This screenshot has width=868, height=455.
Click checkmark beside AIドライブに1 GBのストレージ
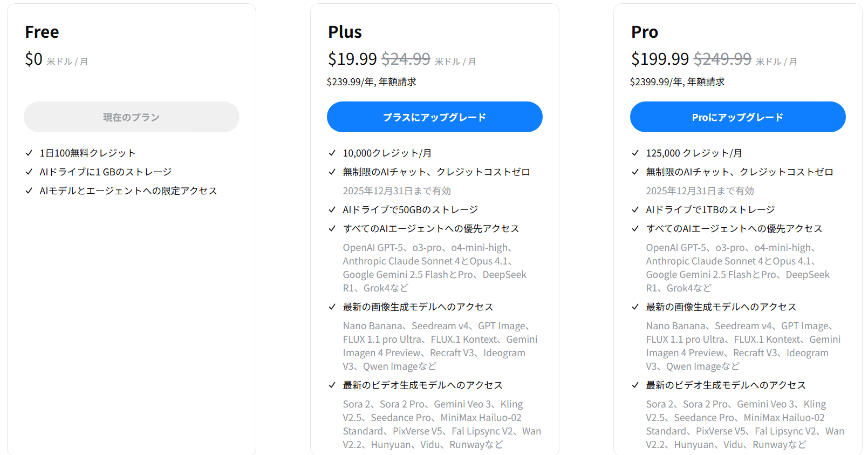tap(29, 172)
